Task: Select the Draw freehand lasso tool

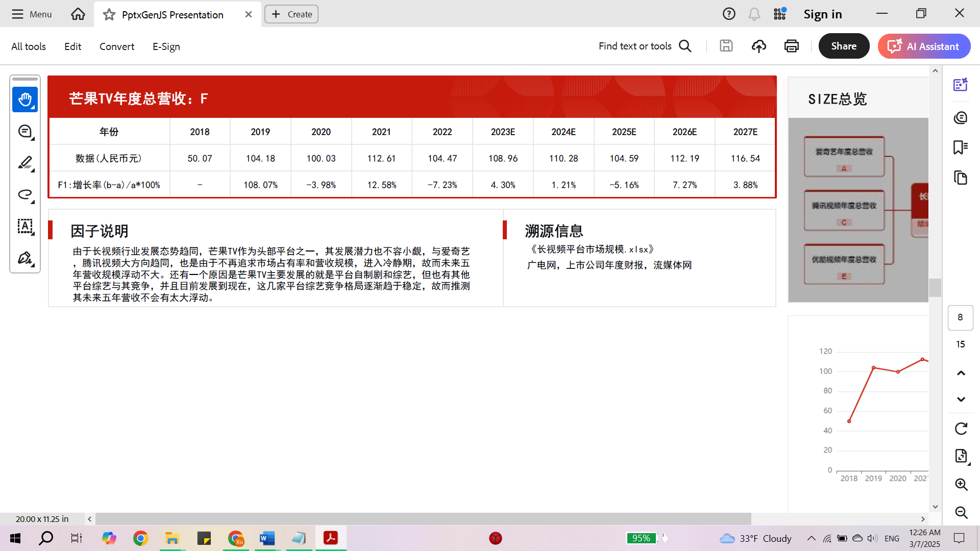Action: coord(25,194)
